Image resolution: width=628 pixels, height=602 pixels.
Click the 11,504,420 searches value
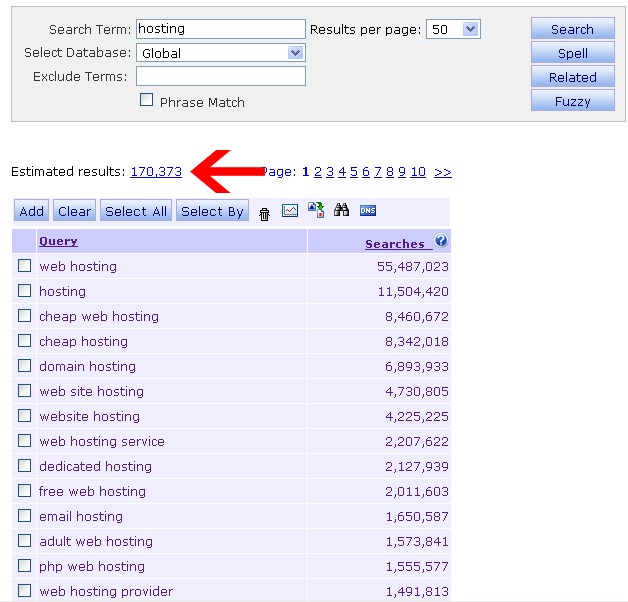pos(413,292)
